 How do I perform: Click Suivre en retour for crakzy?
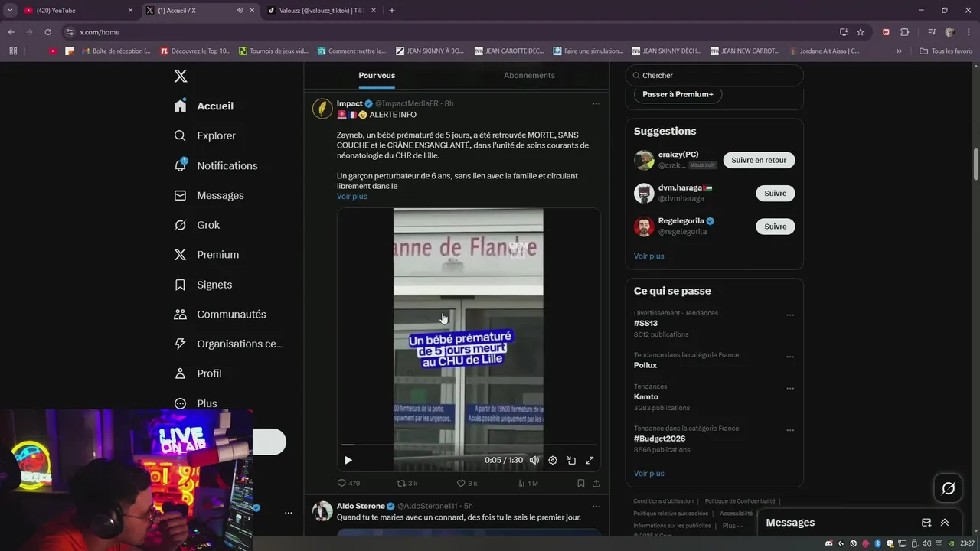759,160
